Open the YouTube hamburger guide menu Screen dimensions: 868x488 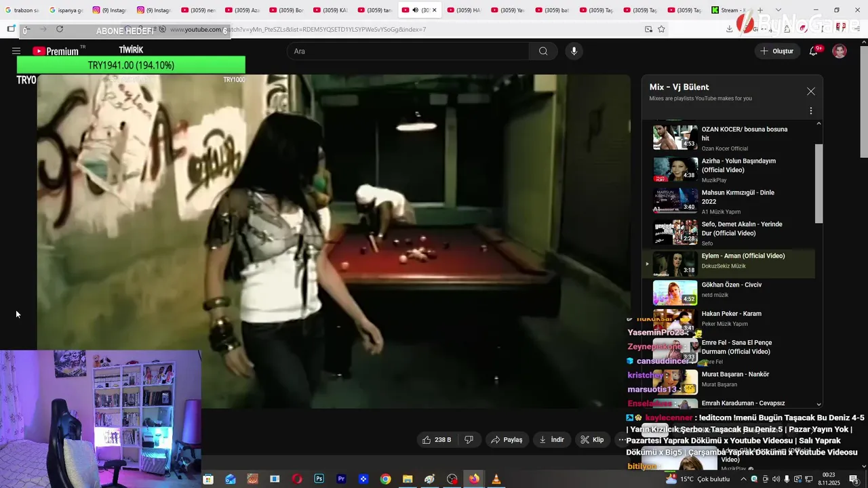(16, 51)
